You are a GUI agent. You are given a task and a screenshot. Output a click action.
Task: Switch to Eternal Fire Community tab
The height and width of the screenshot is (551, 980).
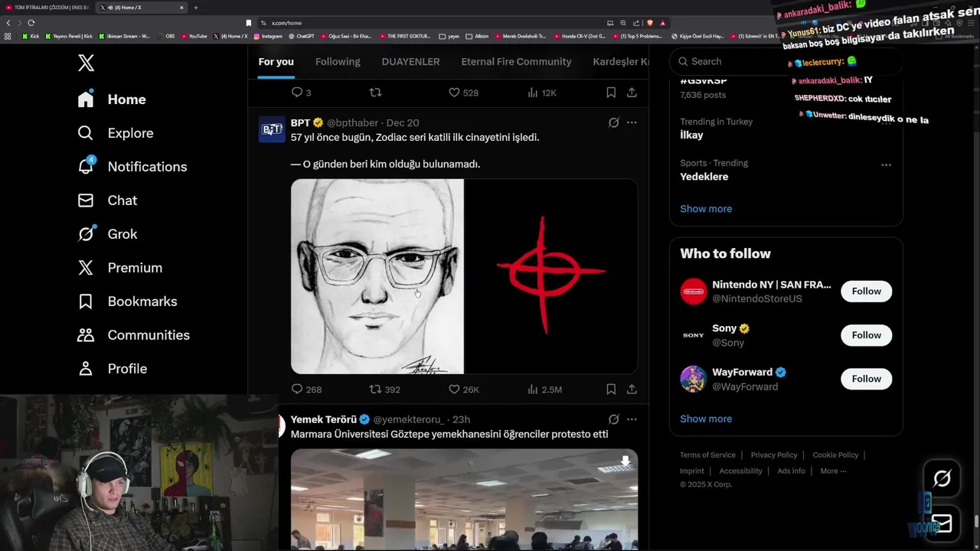click(x=516, y=61)
